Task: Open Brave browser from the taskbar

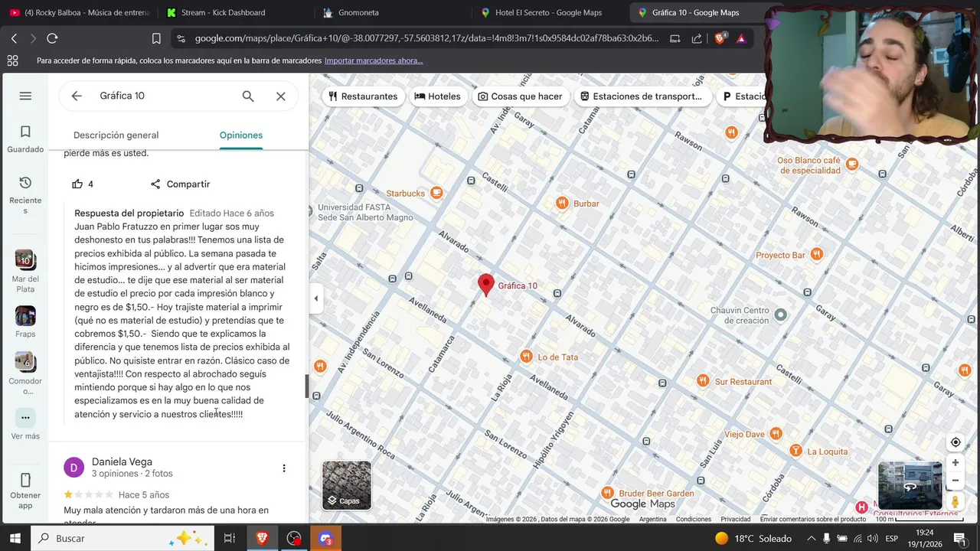Action: [x=262, y=538]
